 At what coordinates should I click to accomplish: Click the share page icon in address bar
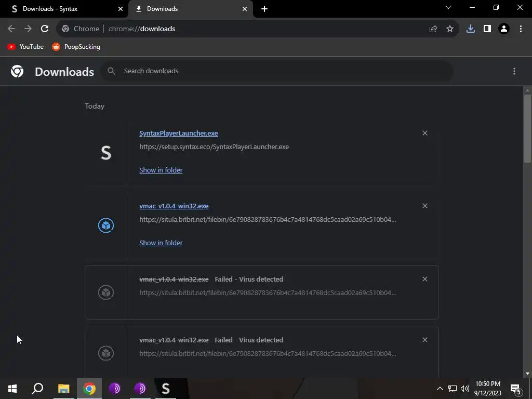pyautogui.click(x=433, y=29)
